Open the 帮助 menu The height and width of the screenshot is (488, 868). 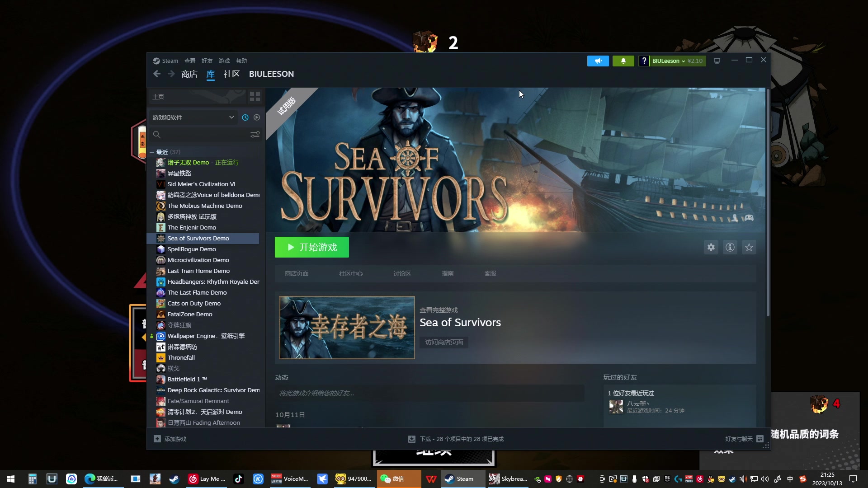(x=241, y=61)
